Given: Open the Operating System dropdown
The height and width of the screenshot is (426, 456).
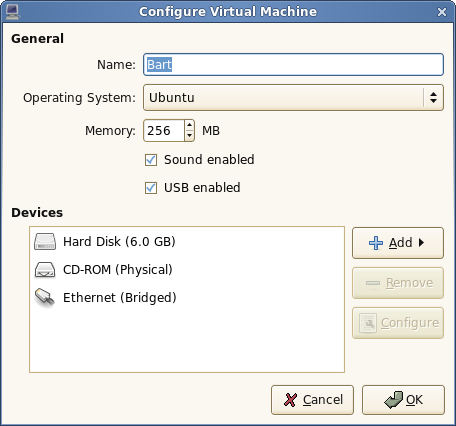Looking at the screenshot, I should (293, 98).
